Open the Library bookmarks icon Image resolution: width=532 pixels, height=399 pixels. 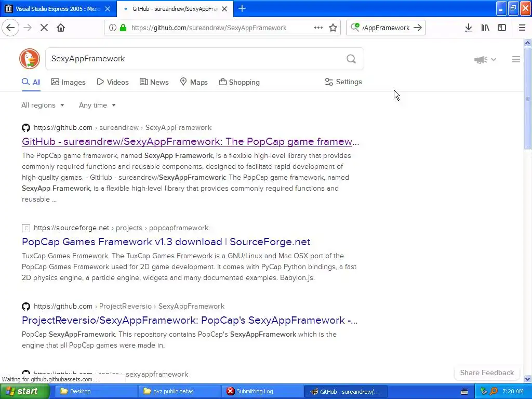(x=485, y=28)
